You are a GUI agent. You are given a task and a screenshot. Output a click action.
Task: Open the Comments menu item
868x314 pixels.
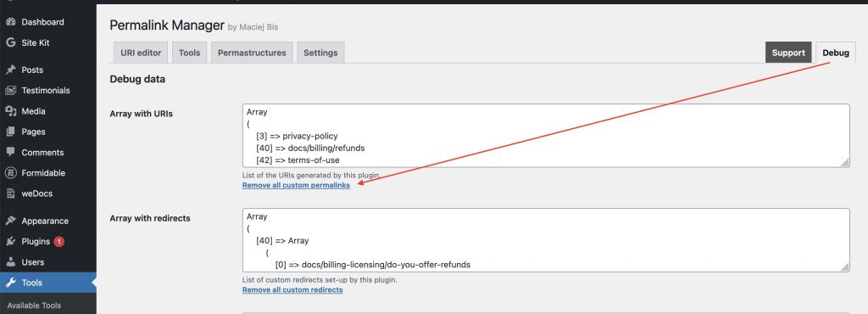pyautogui.click(x=42, y=152)
